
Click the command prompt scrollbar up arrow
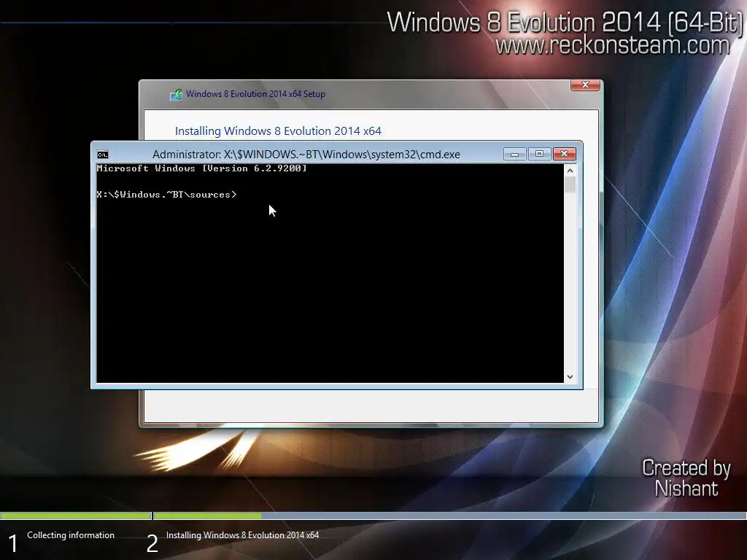[x=570, y=171]
